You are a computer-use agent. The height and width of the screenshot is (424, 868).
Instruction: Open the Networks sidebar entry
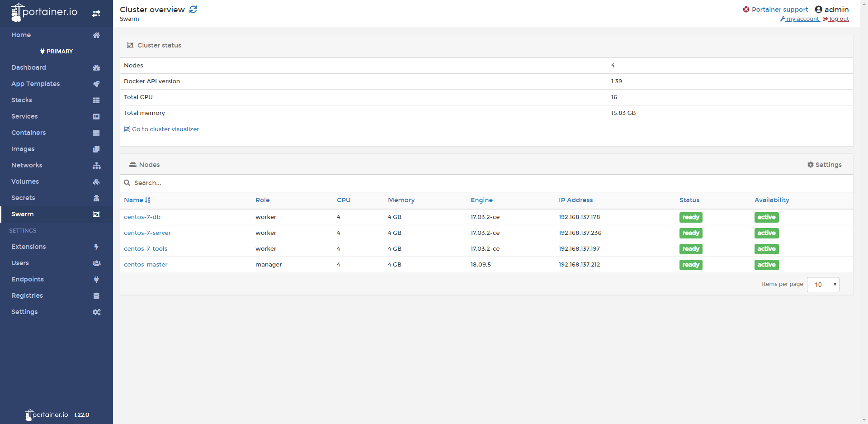(x=27, y=165)
